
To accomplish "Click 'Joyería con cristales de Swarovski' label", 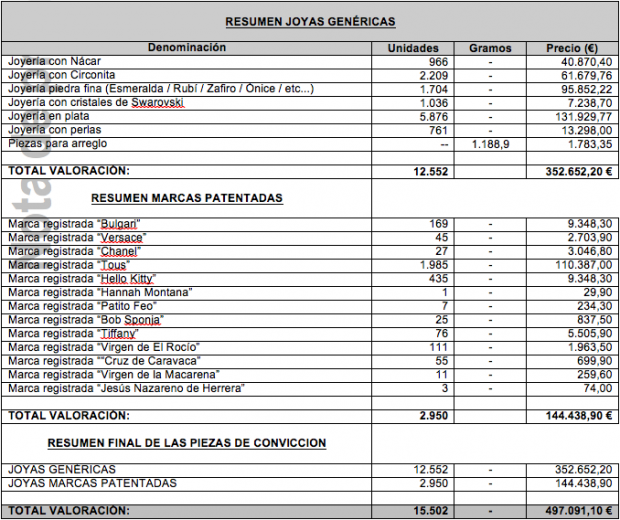I will [x=96, y=102].
